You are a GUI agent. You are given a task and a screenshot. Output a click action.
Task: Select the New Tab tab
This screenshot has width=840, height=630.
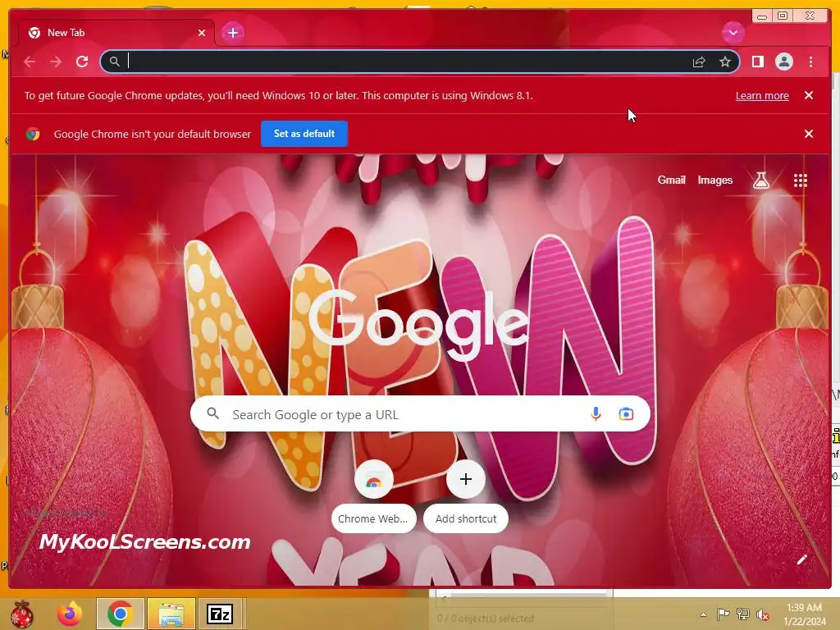pos(116,33)
